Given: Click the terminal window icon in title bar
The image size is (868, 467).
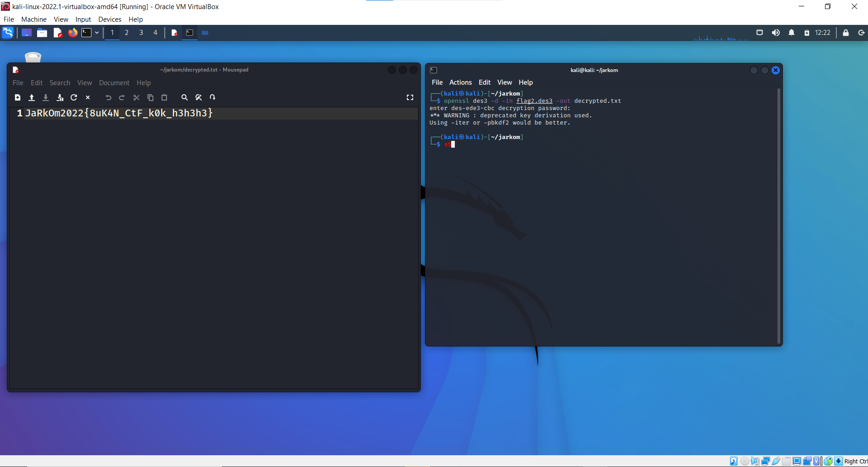Looking at the screenshot, I should (434, 70).
